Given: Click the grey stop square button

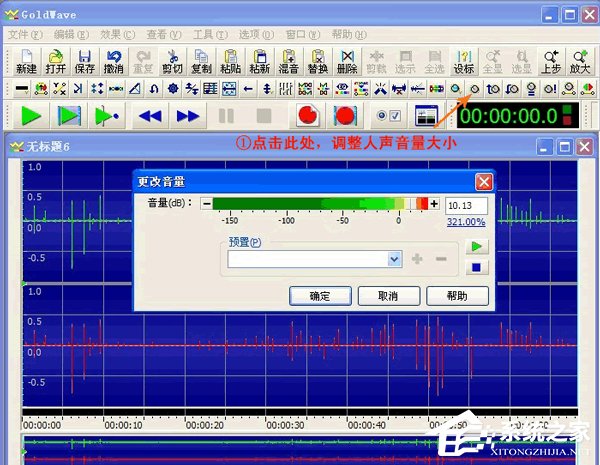Looking at the screenshot, I should (x=264, y=116).
